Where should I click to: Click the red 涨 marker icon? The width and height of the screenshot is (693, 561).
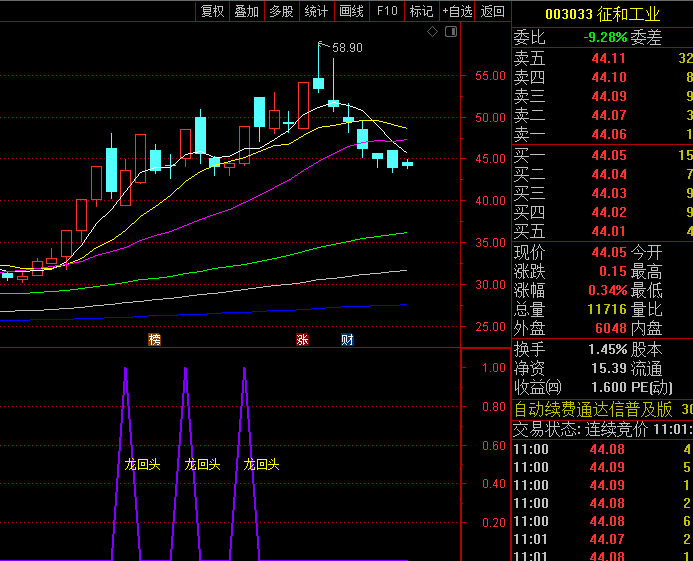tap(302, 340)
